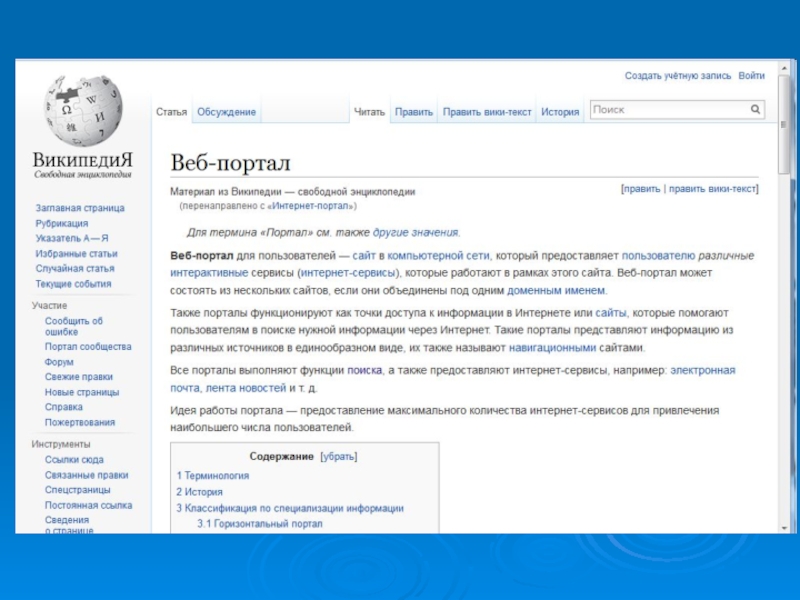Open the другие значения link
The height and width of the screenshot is (600, 800).
pyautogui.click(x=415, y=232)
